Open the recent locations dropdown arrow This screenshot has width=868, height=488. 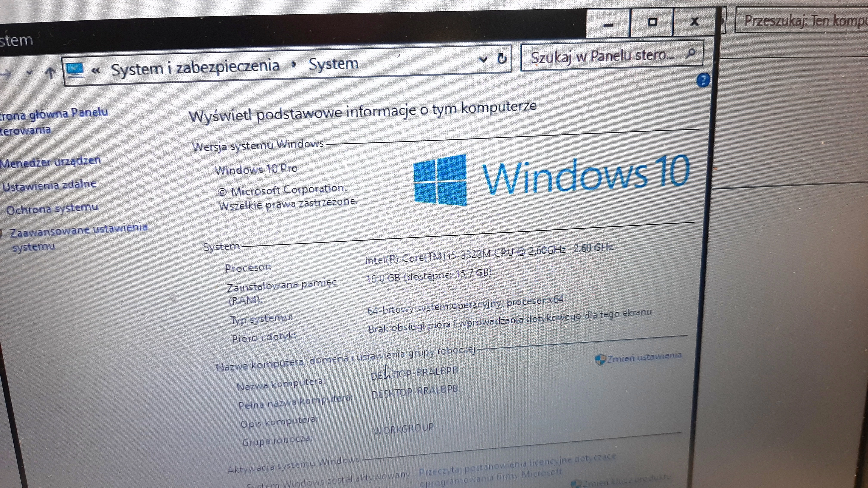(x=30, y=72)
